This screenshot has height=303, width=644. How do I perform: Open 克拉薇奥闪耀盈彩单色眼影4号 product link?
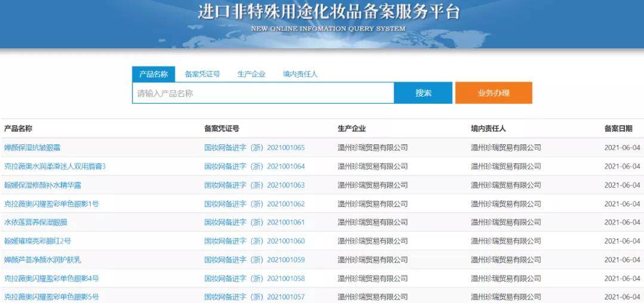[x=51, y=279]
